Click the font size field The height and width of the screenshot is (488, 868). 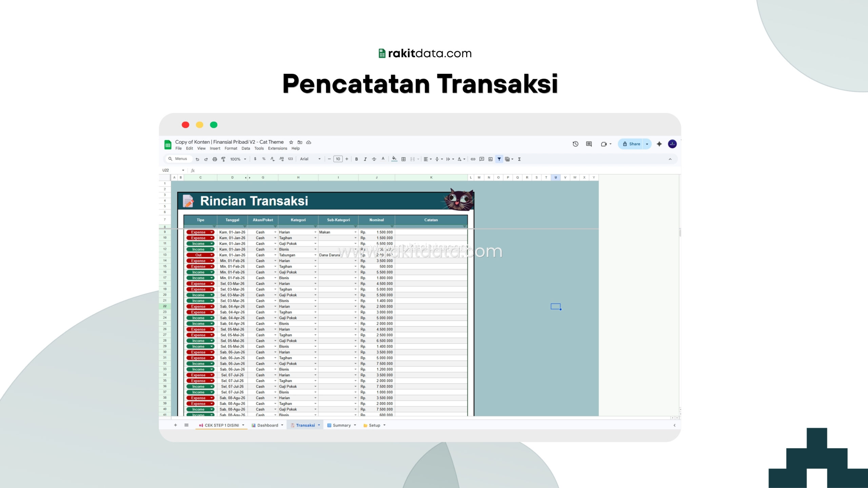338,159
